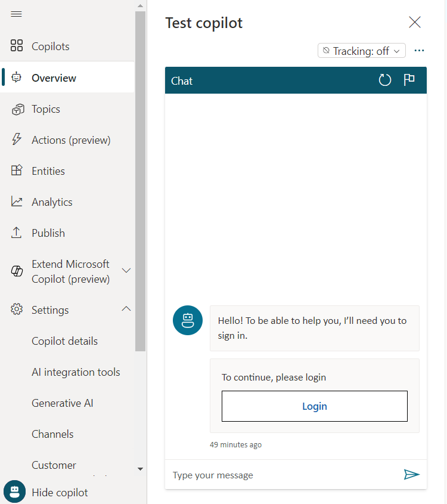Open AI integration tools settings

(76, 372)
